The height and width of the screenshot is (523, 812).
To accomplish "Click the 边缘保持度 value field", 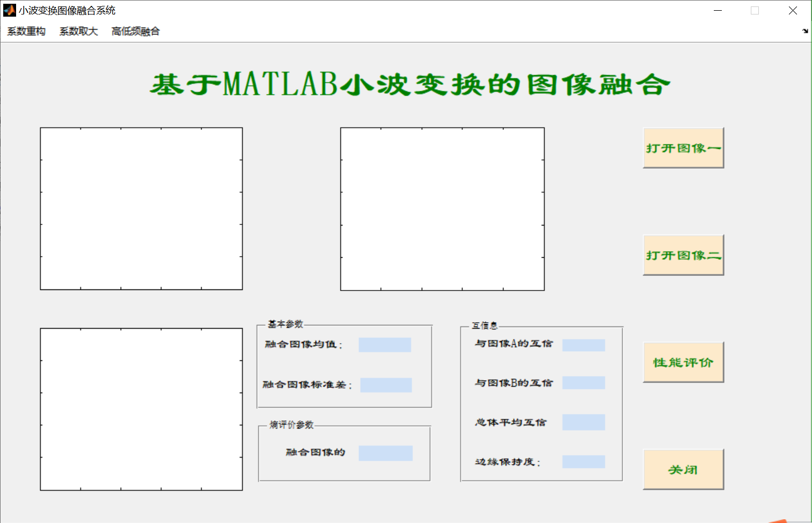I will [x=583, y=461].
